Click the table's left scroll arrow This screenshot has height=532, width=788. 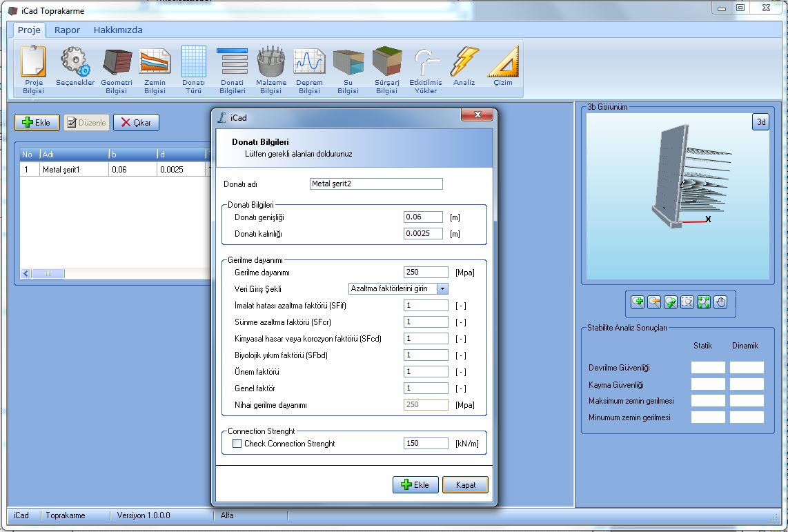click(26, 274)
